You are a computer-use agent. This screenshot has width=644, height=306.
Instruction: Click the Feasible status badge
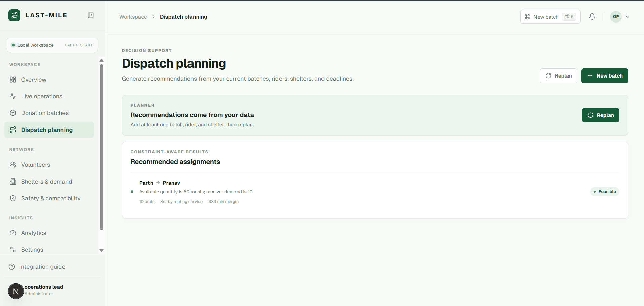(605, 192)
